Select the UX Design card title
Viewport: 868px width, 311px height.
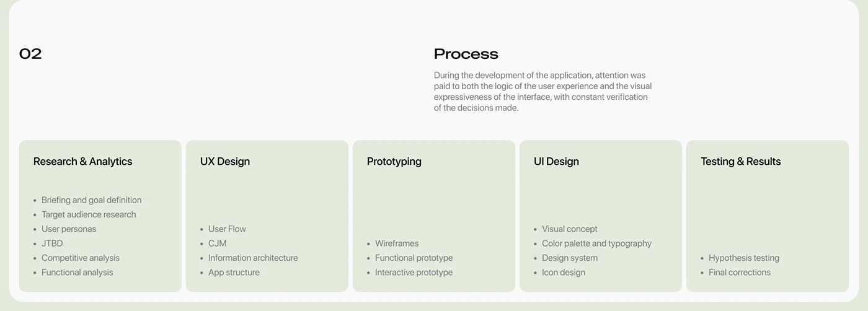tap(224, 162)
